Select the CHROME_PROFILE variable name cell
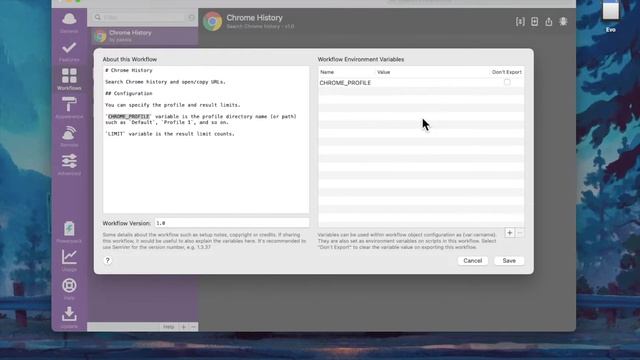The image size is (640, 360). (345, 83)
